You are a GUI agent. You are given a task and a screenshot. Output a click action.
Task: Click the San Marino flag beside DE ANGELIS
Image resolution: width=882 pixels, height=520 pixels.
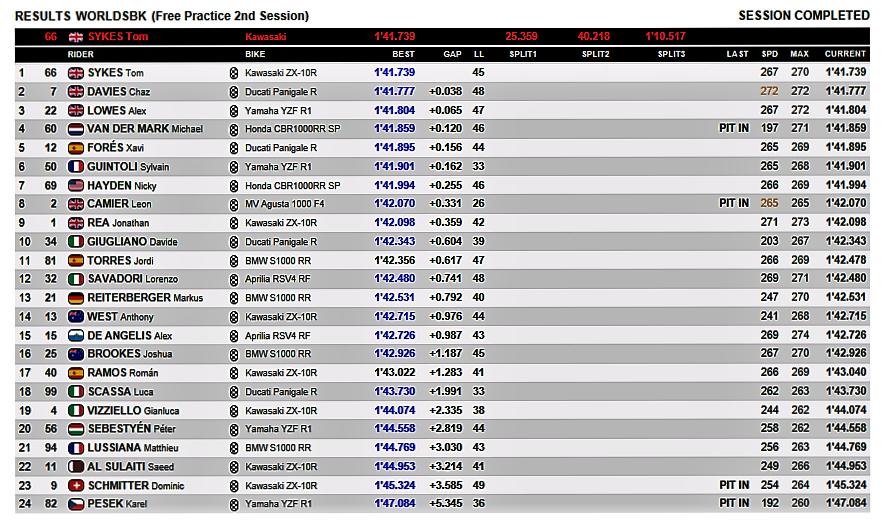point(75,336)
